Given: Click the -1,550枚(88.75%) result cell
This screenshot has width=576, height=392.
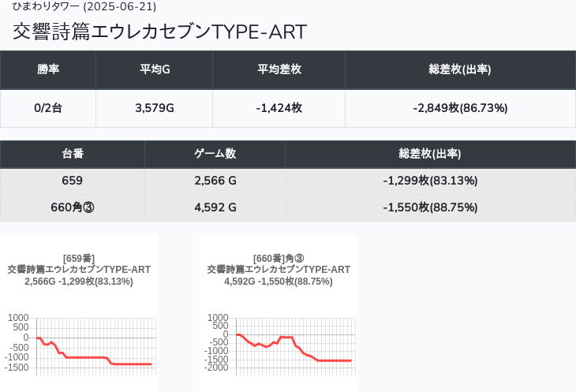Looking at the screenshot, I should [430, 207].
